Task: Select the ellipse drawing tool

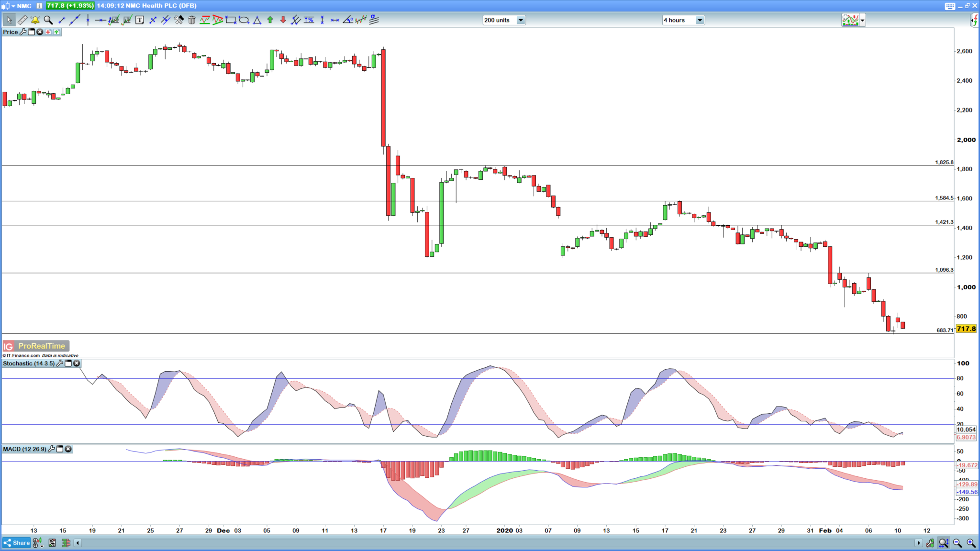Action: coord(244,20)
